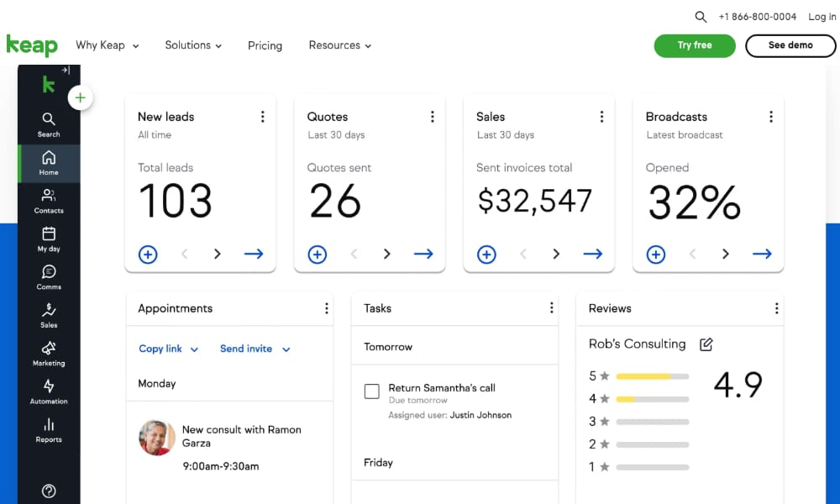
Task: Open New leads card options menu
Action: click(x=262, y=117)
